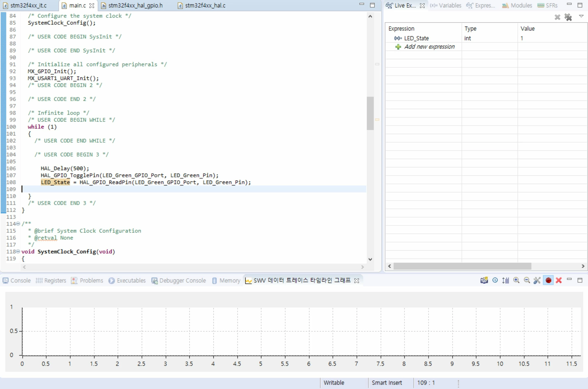The width and height of the screenshot is (588, 389).
Task: Maximize the Live Expressions pane
Action: point(580,5)
